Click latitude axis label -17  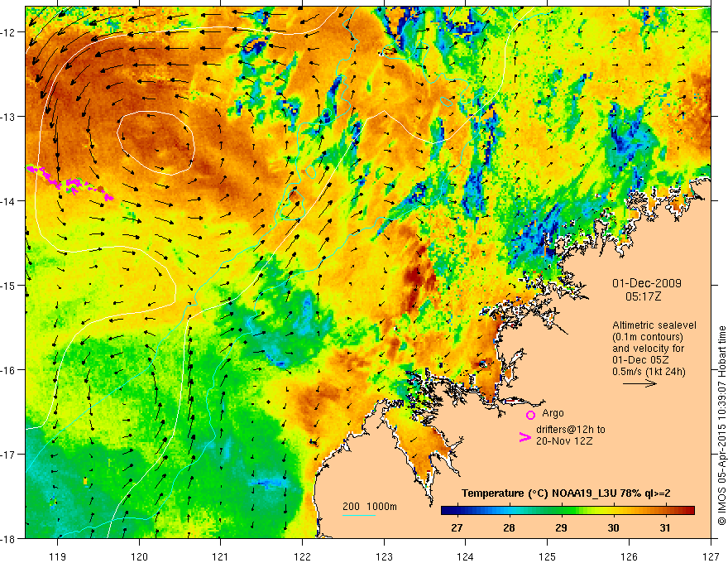pyautogui.click(x=9, y=455)
